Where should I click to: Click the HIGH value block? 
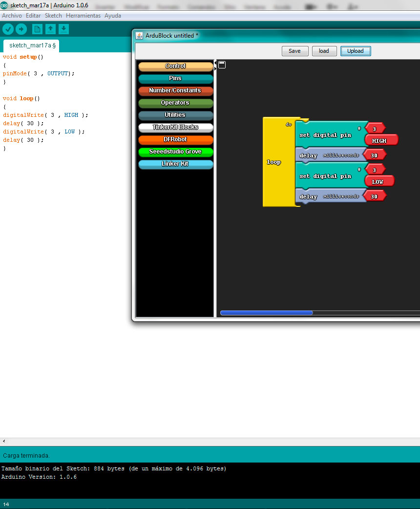point(381,140)
